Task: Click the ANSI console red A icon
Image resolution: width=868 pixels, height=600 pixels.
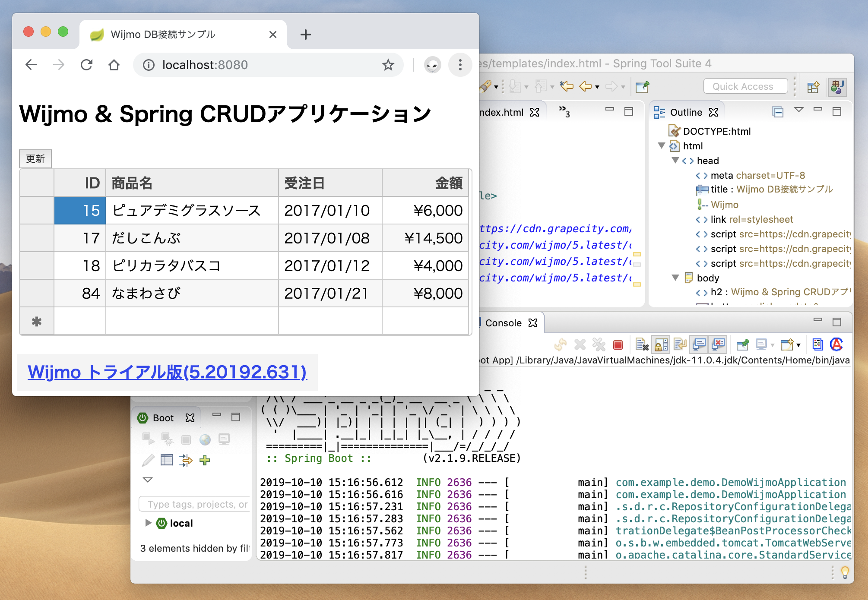Action: pyautogui.click(x=836, y=344)
